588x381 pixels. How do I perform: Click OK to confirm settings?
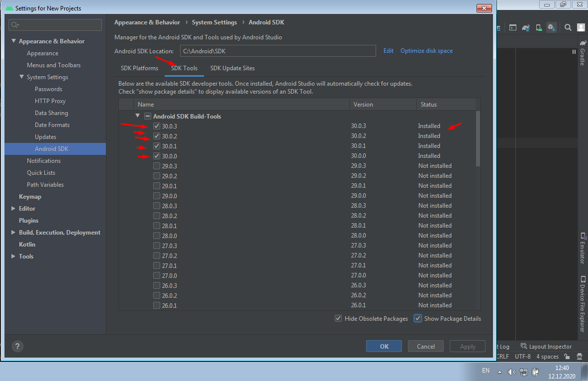[x=384, y=347]
